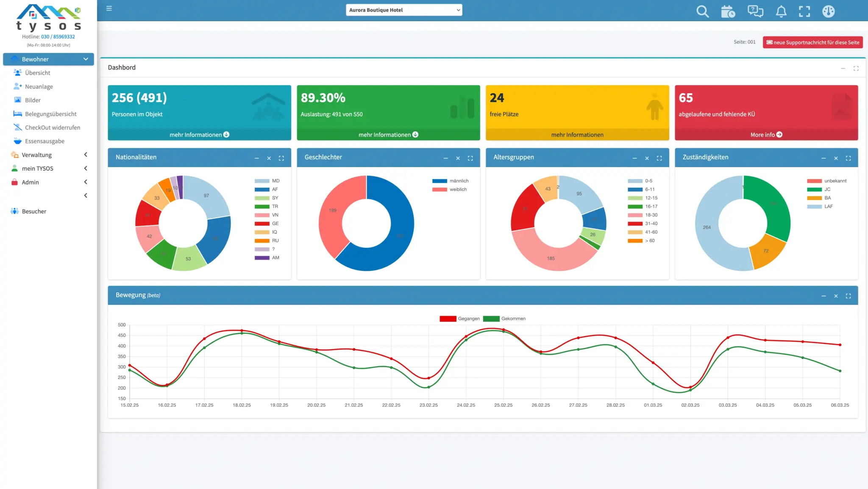Image resolution: width=868 pixels, height=489 pixels.
Task: Close the Nationalitäten panel
Action: click(x=269, y=158)
